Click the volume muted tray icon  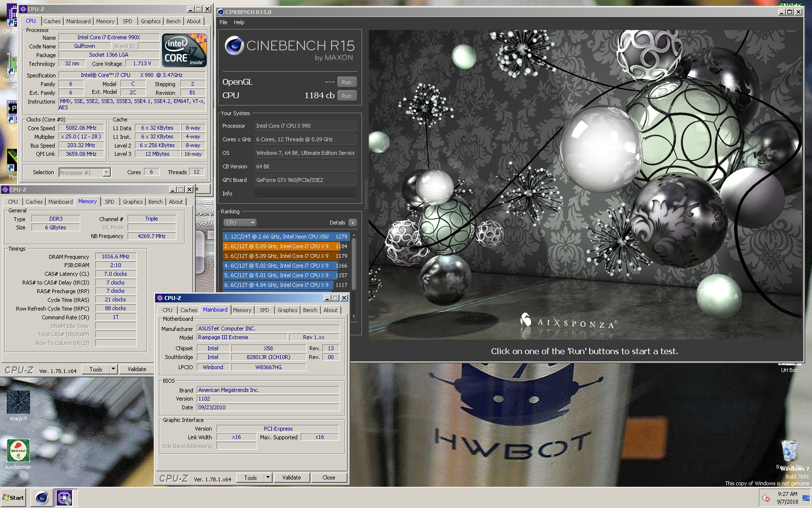coord(766,498)
